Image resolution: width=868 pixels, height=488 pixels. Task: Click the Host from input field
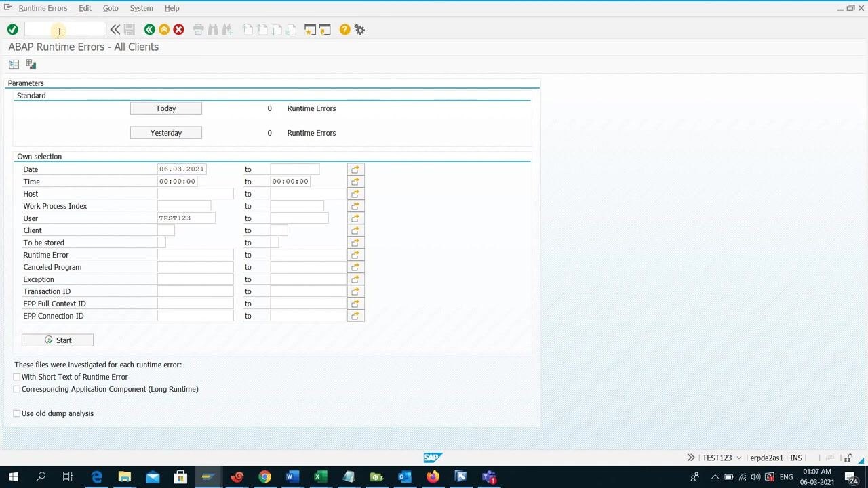coord(195,194)
